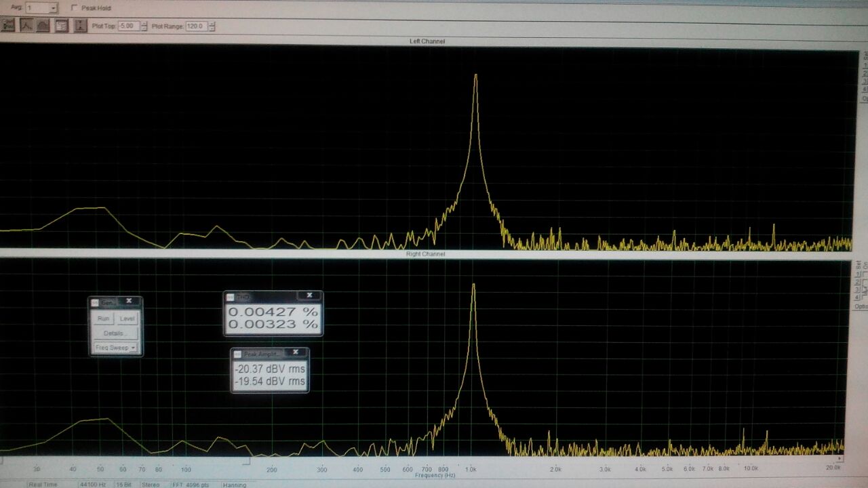Viewport: 868px width, 488px height.
Task: Increase Plot Top value with up arrow
Action: (x=144, y=24)
